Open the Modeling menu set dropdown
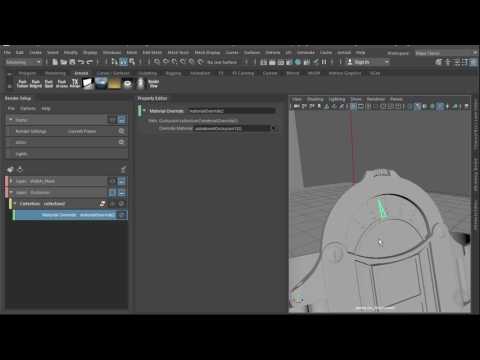The width and height of the screenshot is (480, 360). pos(23,62)
